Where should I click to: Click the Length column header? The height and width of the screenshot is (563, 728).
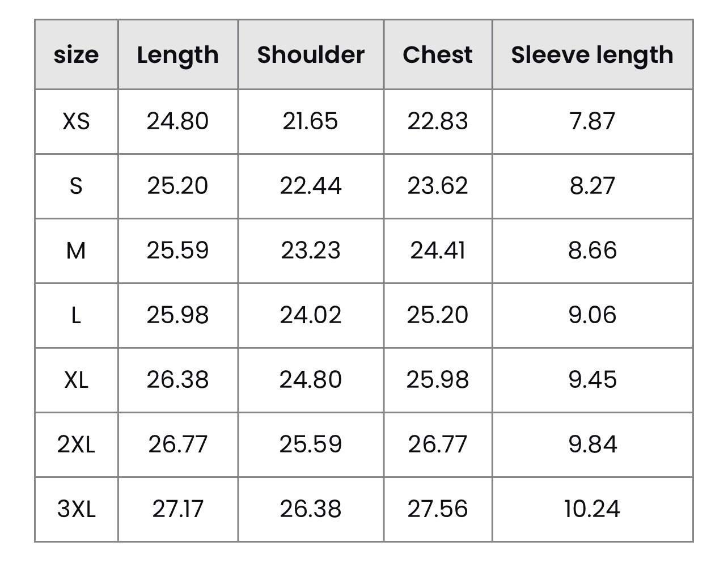pos(178,55)
